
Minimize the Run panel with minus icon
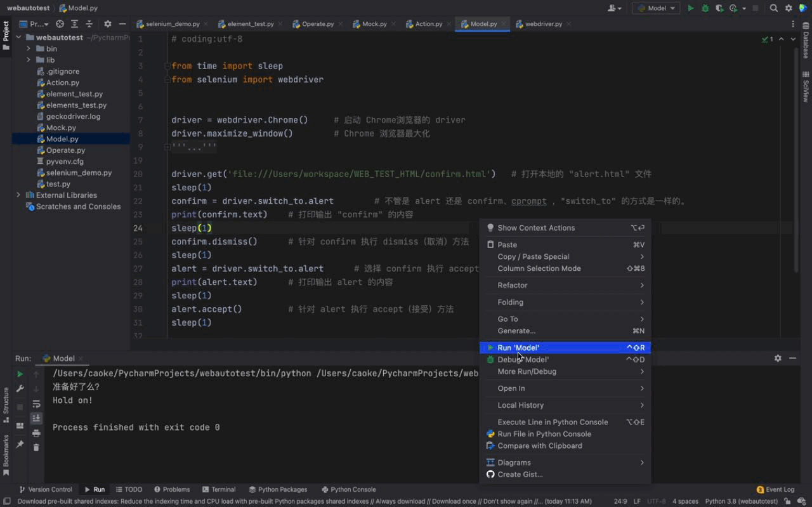(x=792, y=359)
